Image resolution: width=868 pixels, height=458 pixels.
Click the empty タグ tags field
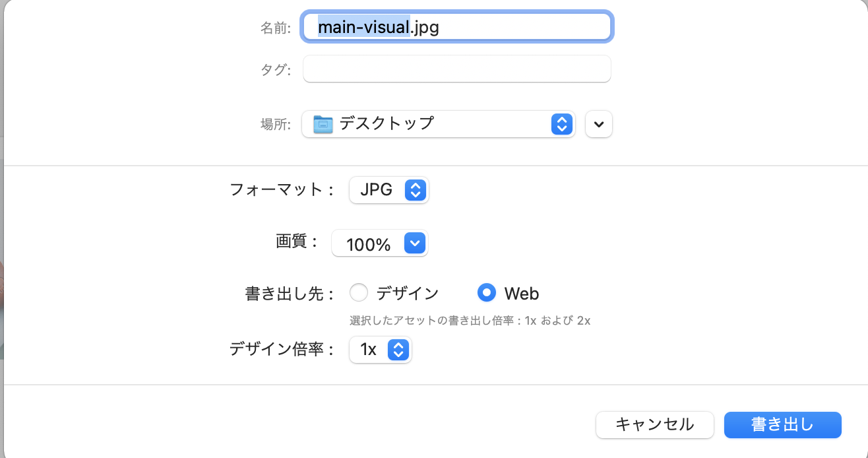456,69
